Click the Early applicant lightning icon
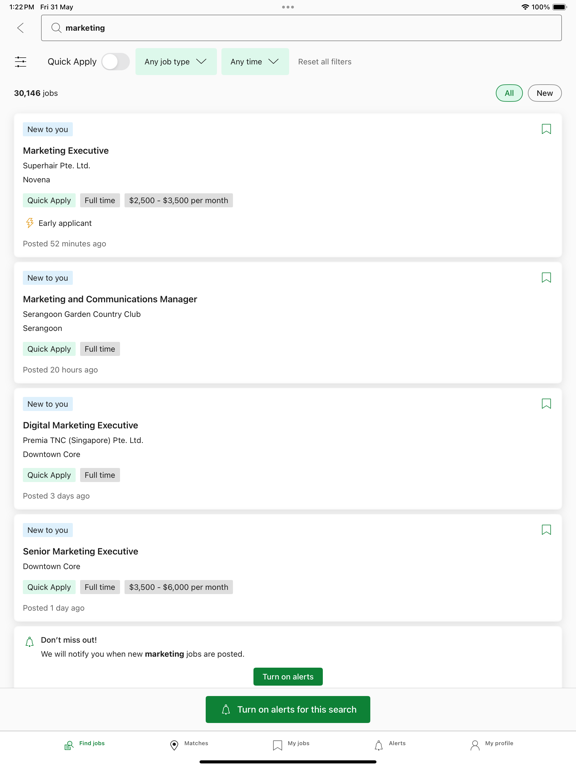 click(29, 223)
